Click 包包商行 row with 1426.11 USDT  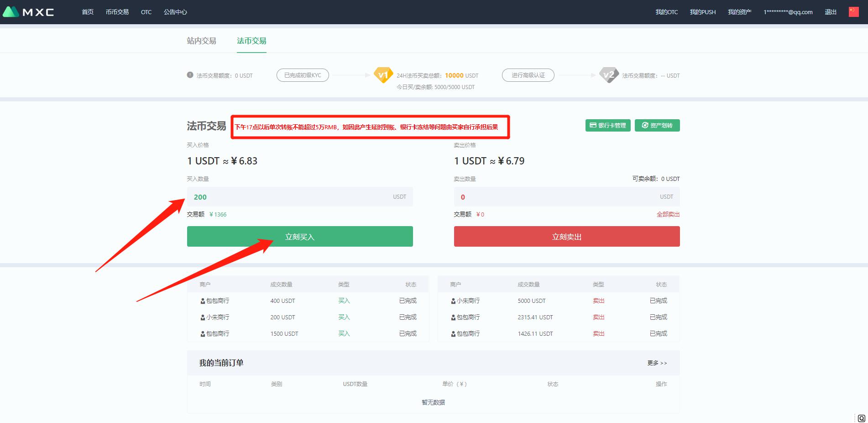tap(559, 333)
